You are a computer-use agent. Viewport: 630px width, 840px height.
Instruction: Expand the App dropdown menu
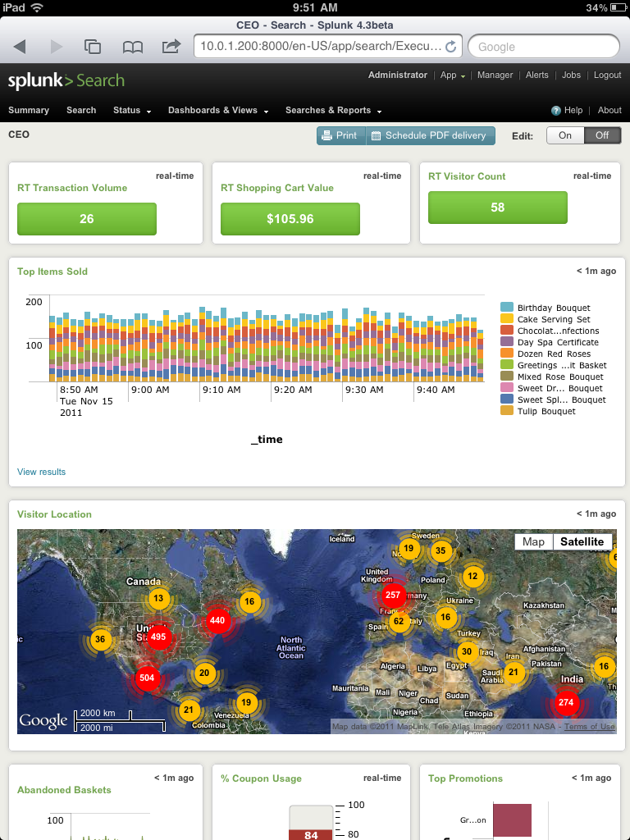452,75
